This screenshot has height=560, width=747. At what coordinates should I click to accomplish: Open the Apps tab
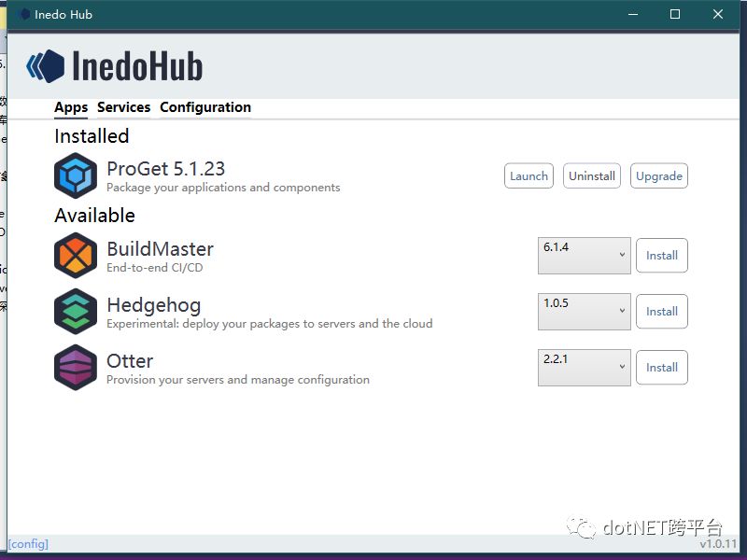[71, 107]
